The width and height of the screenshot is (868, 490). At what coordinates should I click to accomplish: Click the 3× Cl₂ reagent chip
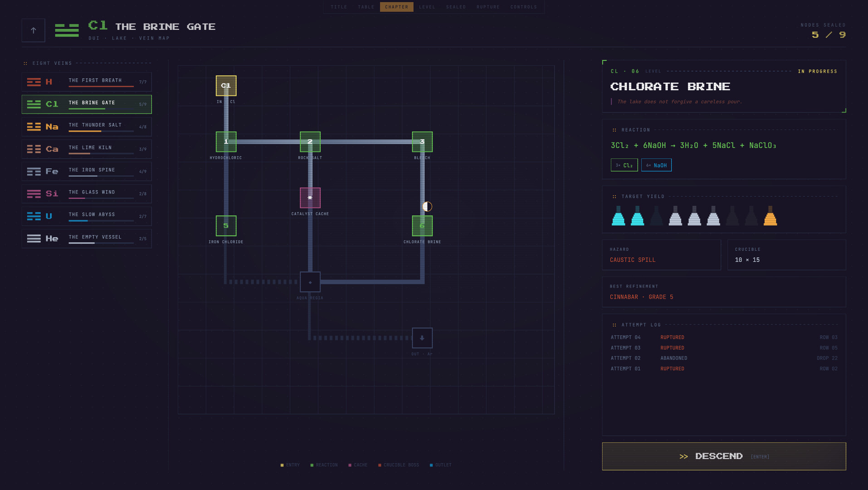[624, 165]
